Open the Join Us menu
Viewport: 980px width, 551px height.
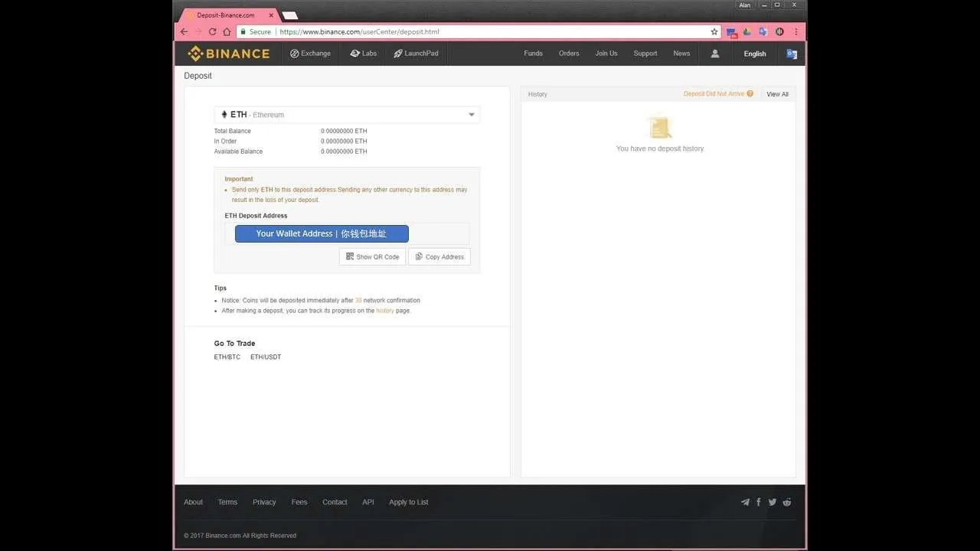(606, 54)
